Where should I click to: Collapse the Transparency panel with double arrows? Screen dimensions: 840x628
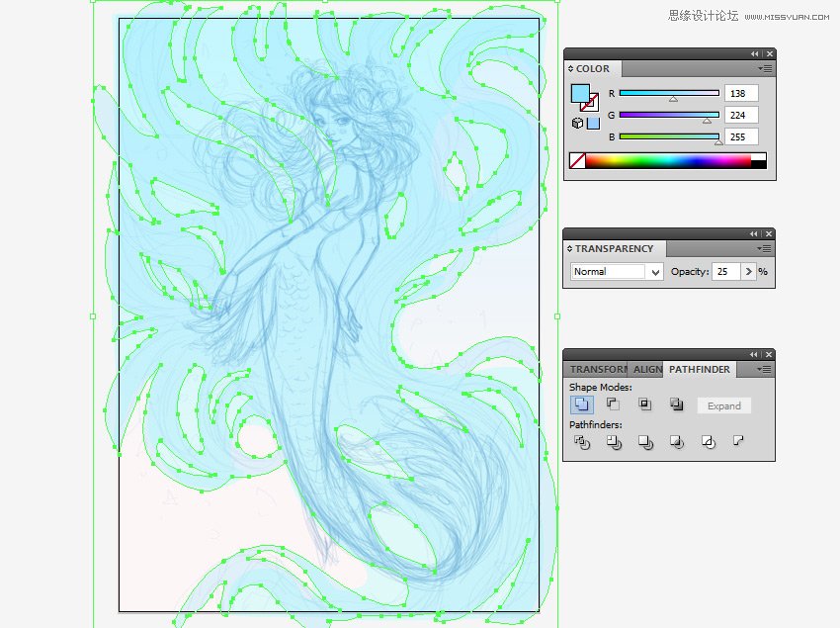[754, 233]
